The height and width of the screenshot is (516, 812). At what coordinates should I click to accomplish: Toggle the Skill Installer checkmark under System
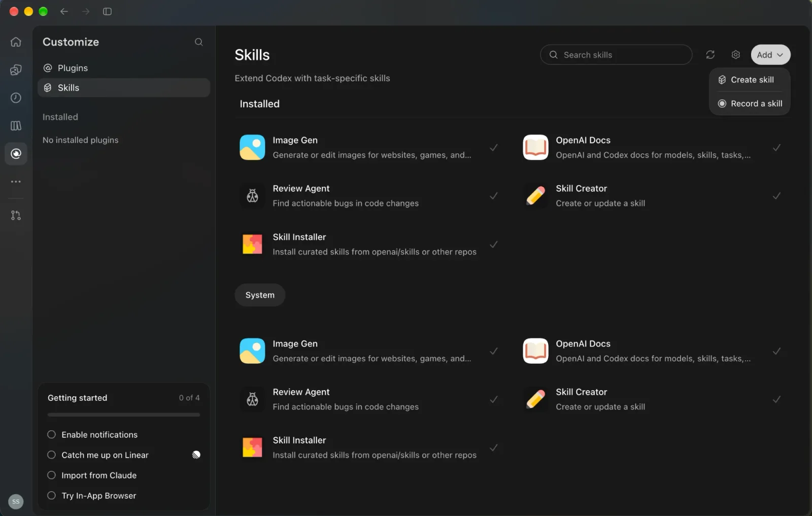pyautogui.click(x=493, y=448)
